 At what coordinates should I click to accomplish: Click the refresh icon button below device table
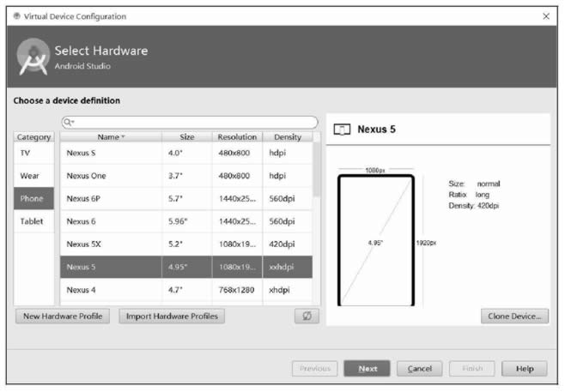[305, 317]
